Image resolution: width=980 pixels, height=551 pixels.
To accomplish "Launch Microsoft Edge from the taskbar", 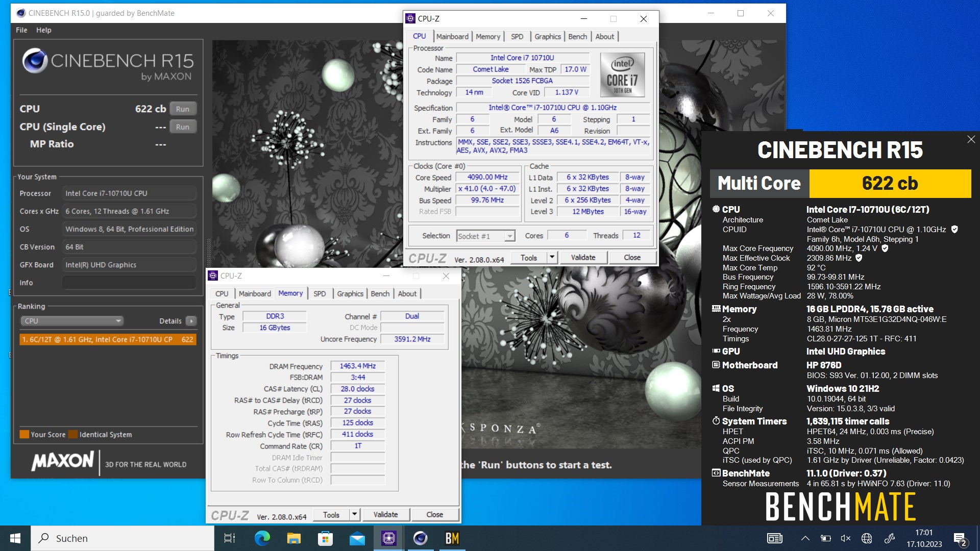I will 262,538.
